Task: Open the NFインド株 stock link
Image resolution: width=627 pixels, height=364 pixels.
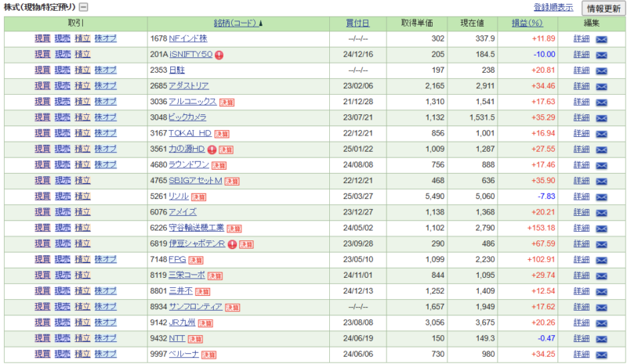Action: 188,38
